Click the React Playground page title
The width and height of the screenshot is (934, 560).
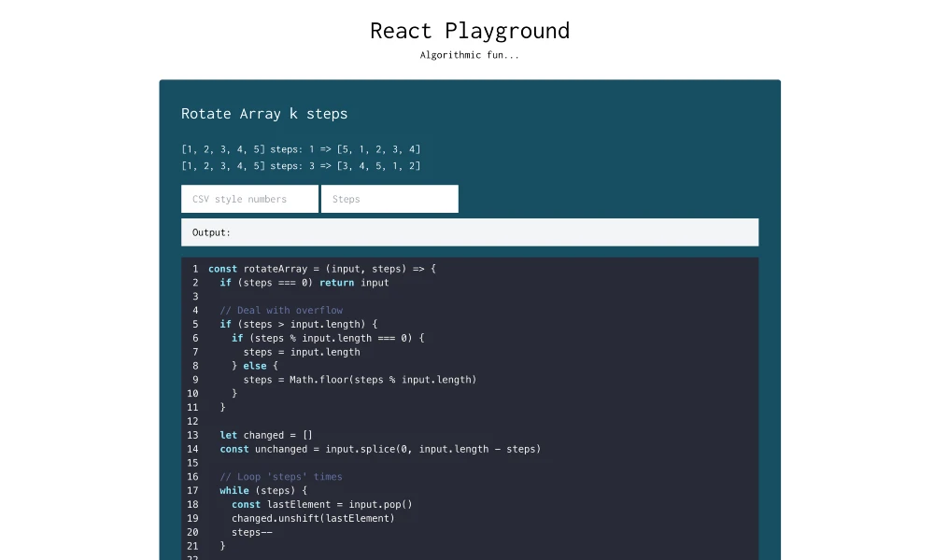(470, 31)
